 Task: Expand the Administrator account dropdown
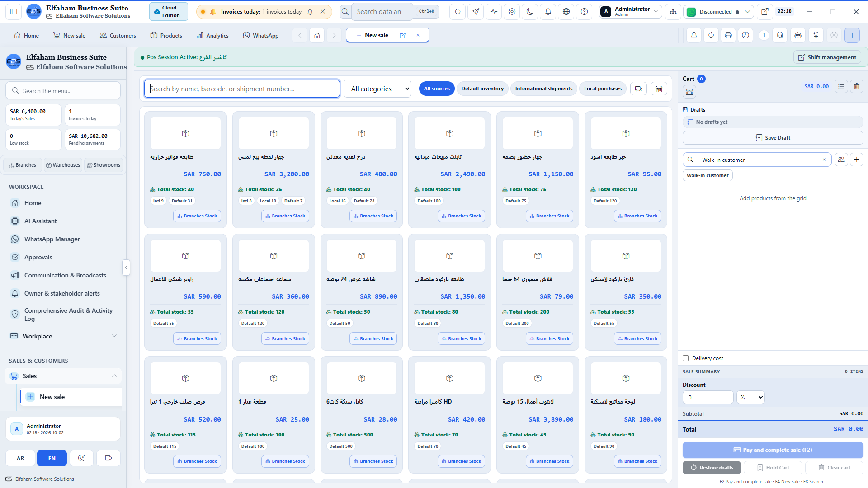pos(630,12)
